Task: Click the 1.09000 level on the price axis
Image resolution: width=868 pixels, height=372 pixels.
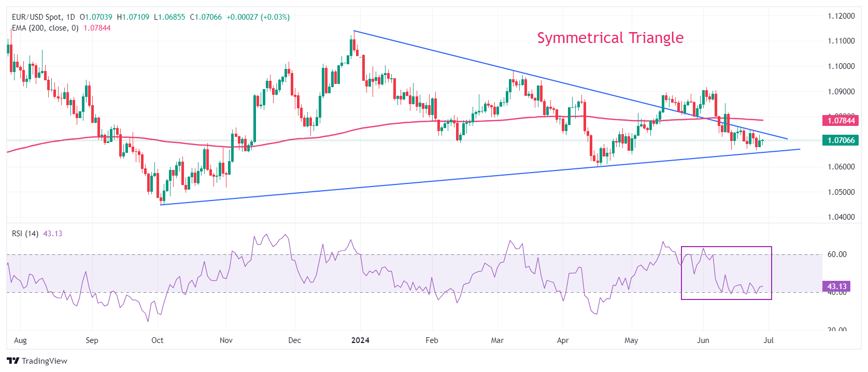Action: click(841, 92)
